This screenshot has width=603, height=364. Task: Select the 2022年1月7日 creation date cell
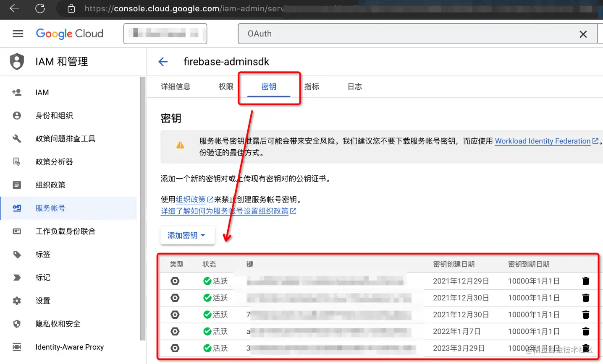(457, 331)
